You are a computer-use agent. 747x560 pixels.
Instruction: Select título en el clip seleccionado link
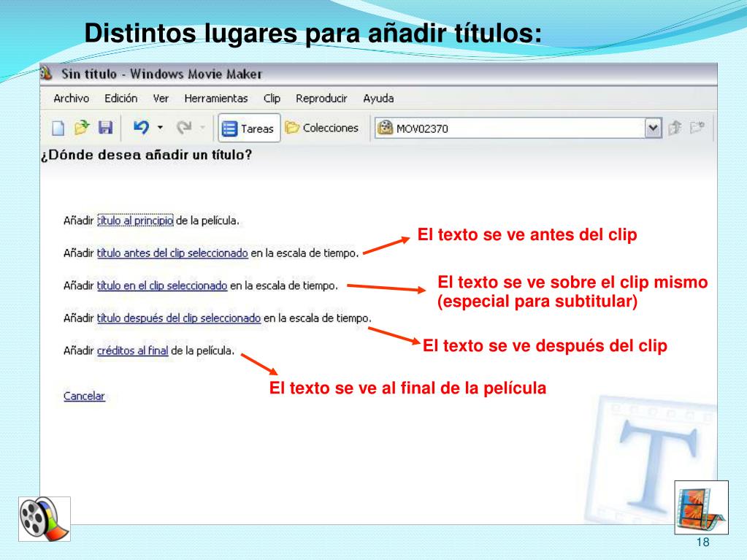click(162, 285)
